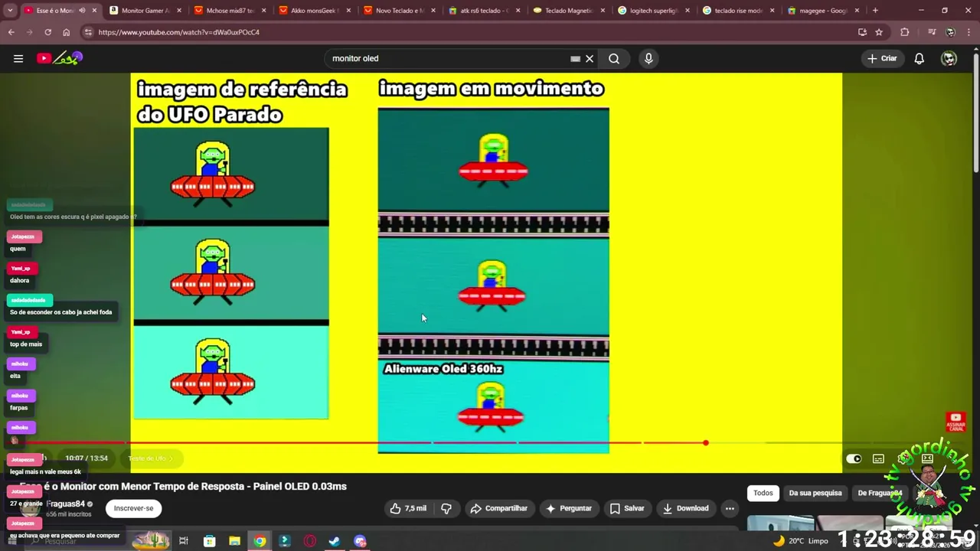Open the Perguntar ask button
The width and height of the screenshot is (980, 551).
(568, 508)
